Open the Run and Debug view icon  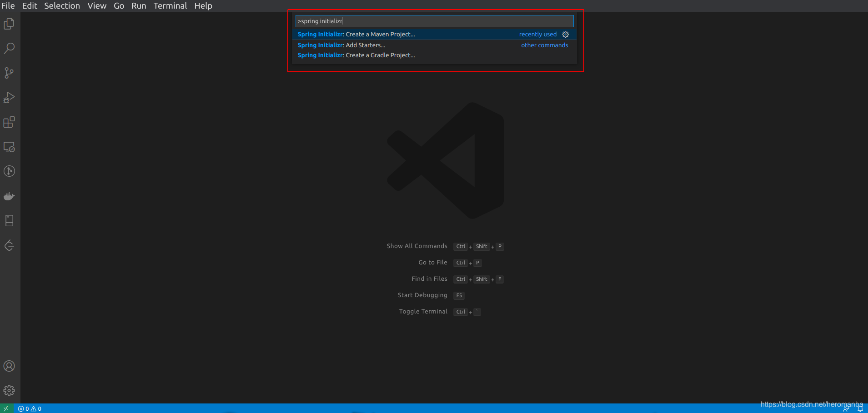pyautogui.click(x=9, y=97)
